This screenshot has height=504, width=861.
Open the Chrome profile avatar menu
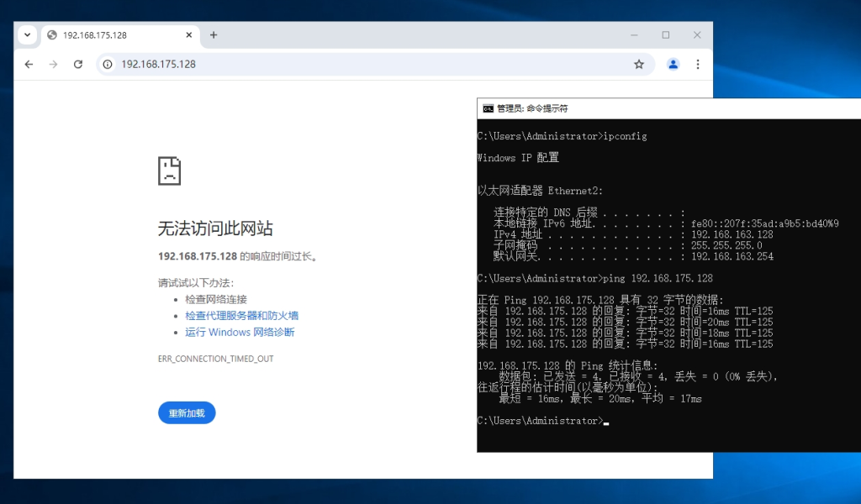tap(673, 64)
